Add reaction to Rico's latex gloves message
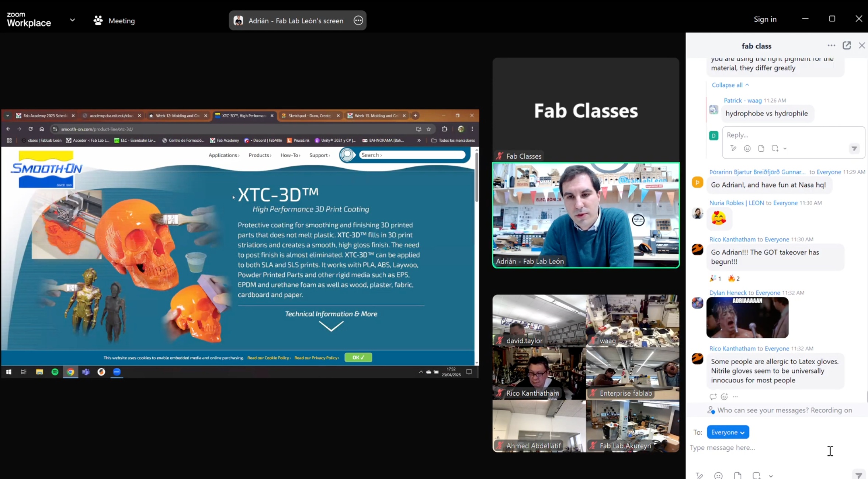The height and width of the screenshot is (479, 868). tap(724, 397)
